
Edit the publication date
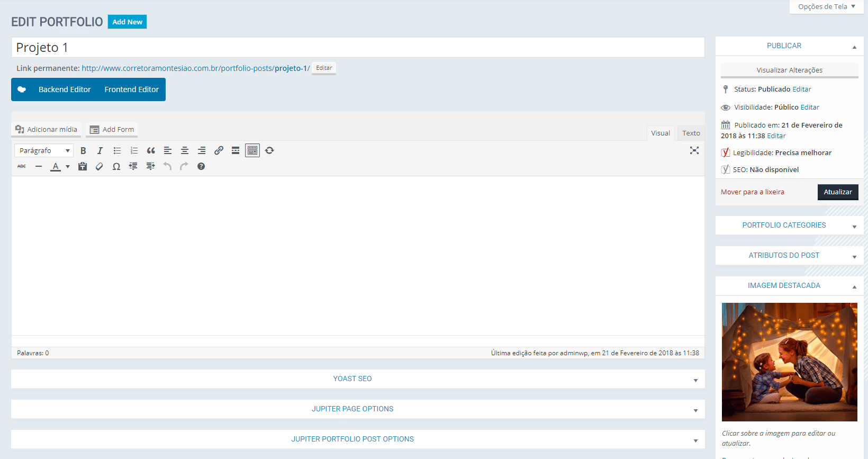point(776,136)
